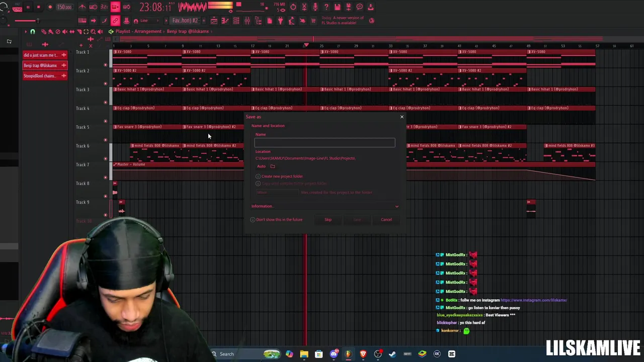
Task: Click the playlist timeline ruler at bar 25
Action: pyautogui.click(x=321, y=46)
